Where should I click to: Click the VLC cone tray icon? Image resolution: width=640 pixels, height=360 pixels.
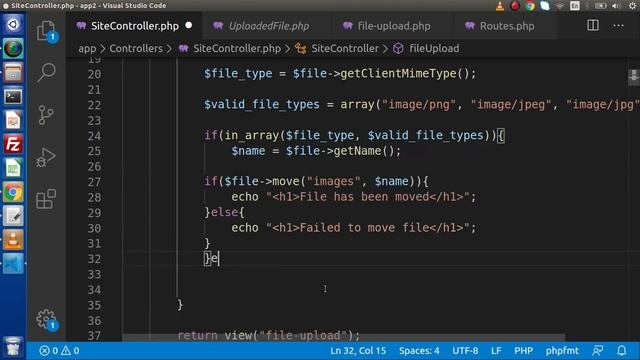pyautogui.click(x=500, y=6)
